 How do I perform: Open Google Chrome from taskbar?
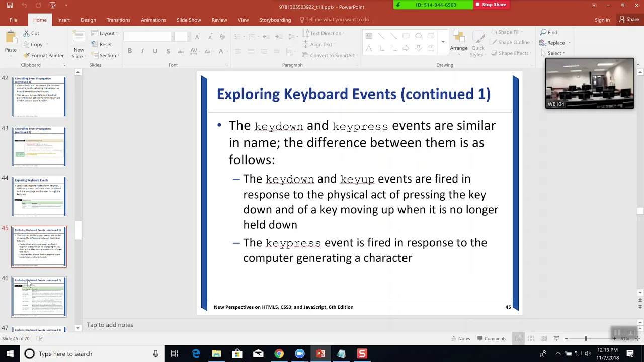(279, 354)
